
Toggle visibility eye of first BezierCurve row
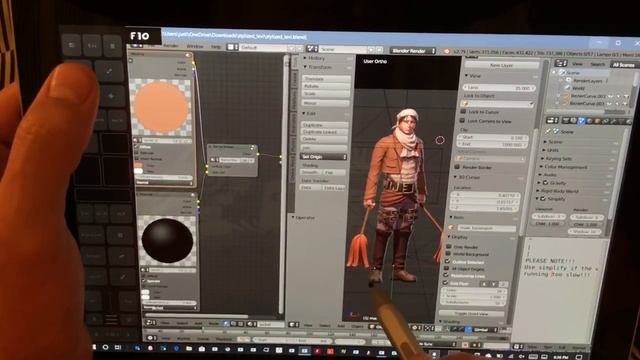(610, 96)
